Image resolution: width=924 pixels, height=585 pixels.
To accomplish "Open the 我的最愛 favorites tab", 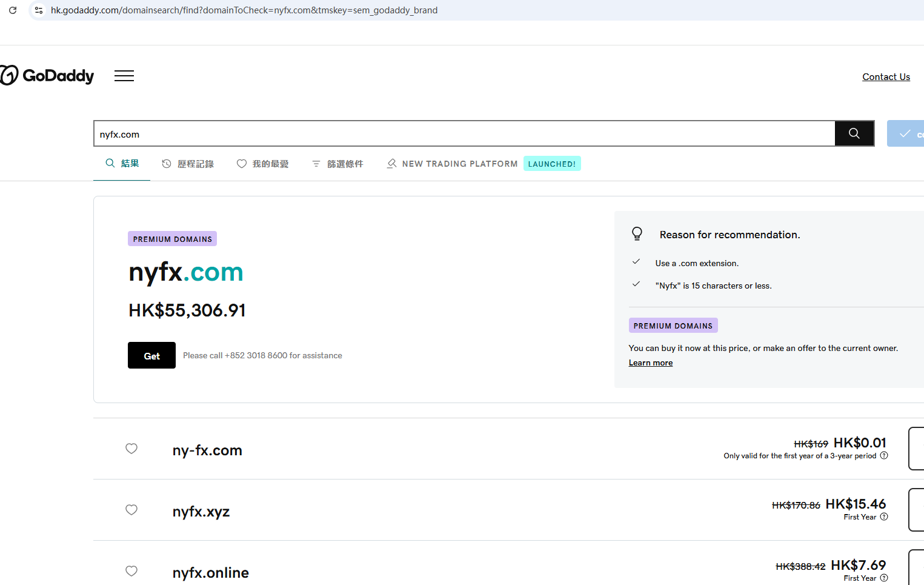I will point(262,164).
